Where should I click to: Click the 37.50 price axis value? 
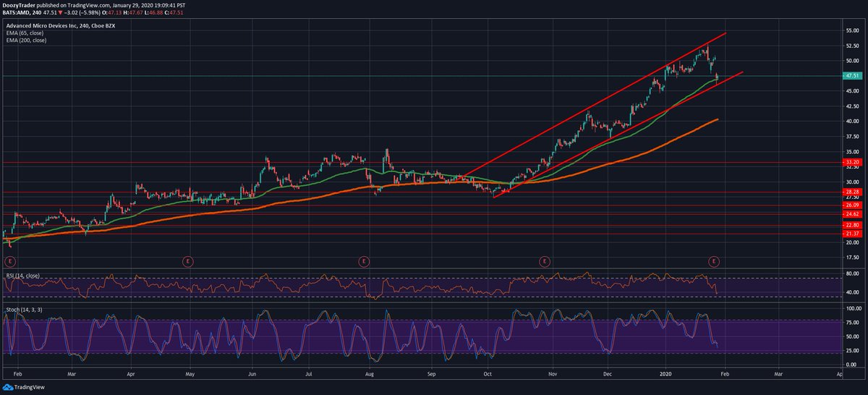851,137
